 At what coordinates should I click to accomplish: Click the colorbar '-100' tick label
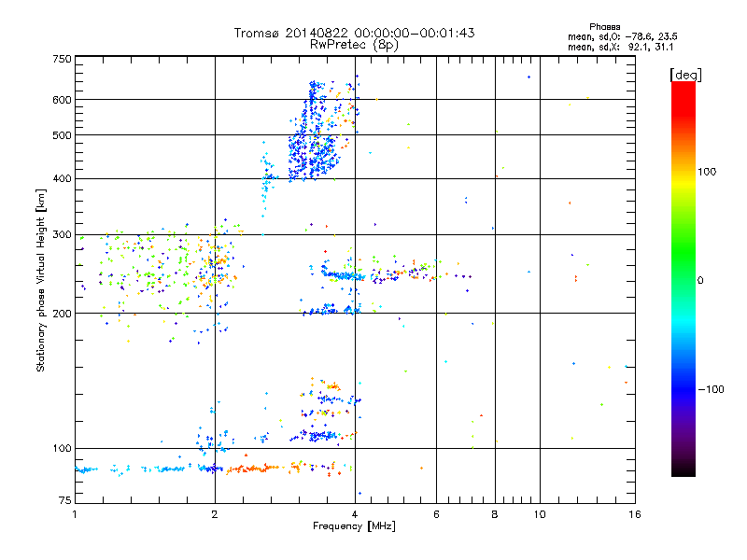711,389
